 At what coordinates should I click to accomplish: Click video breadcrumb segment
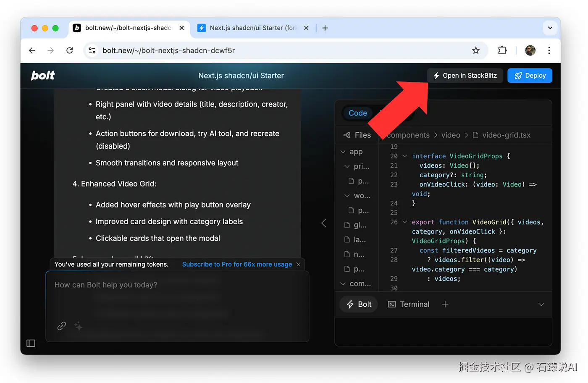click(x=451, y=135)
